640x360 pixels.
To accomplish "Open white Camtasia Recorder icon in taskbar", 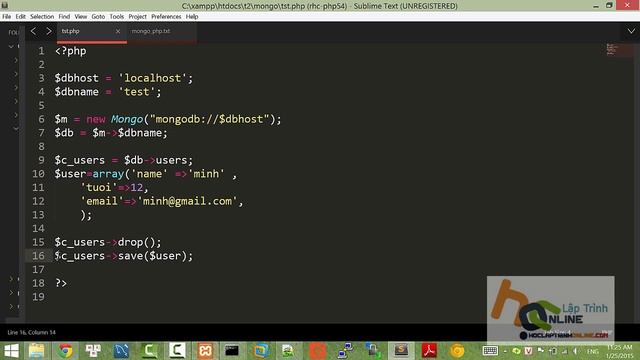I will pos(177,350).
